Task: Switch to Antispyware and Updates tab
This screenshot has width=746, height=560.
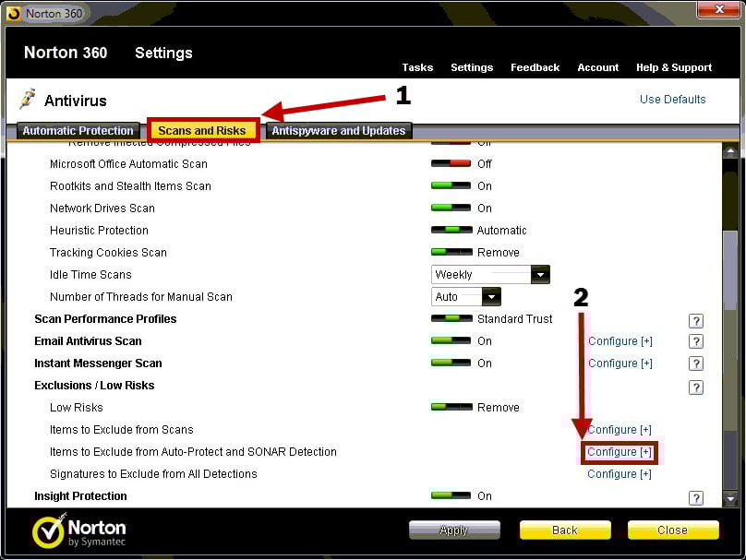Action: coord(339,131)
